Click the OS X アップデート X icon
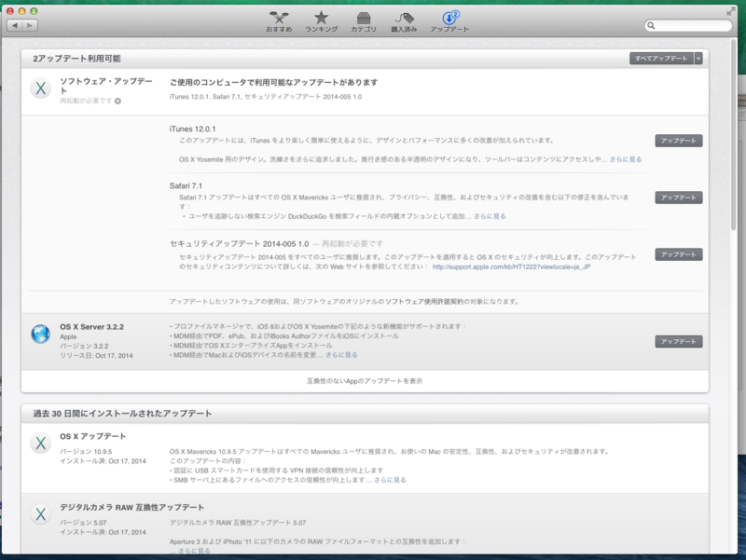This screenshot has height=560, width=746. click(41, 443)
